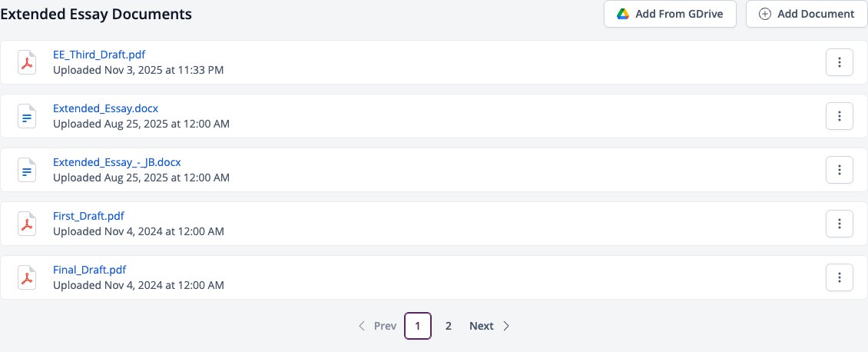This screenshot has height=352, width=868.
Task: Go to page 2 of documents
Action: click(449, 326)
